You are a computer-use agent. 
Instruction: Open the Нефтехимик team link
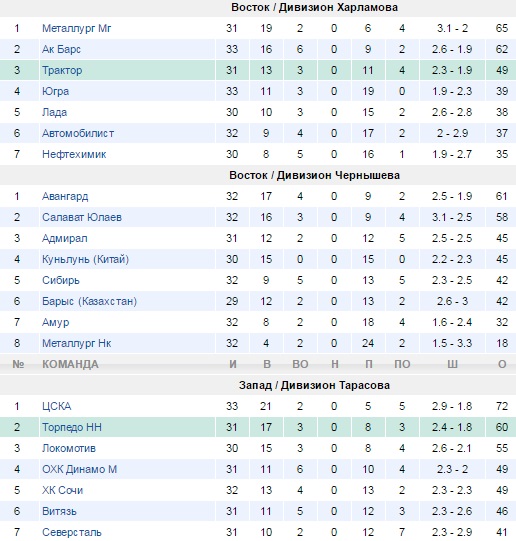[x=74, y=154]
